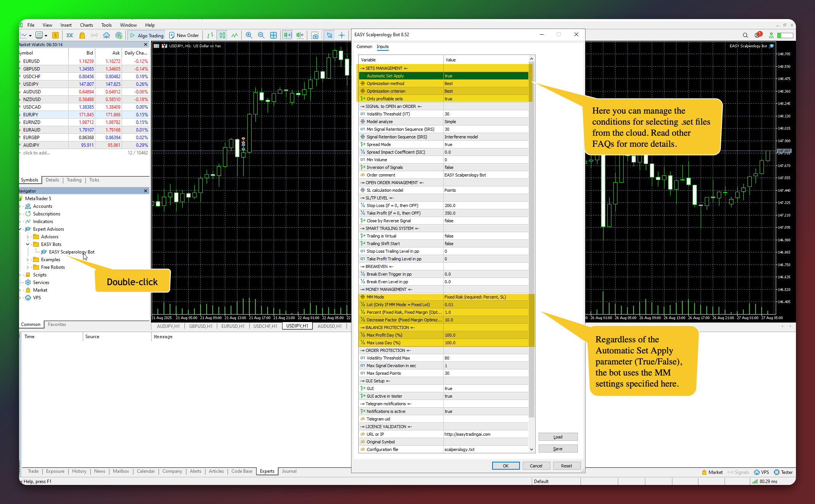Collapse the EASY Bots folder
815x504 pixels.
(28, 244)
